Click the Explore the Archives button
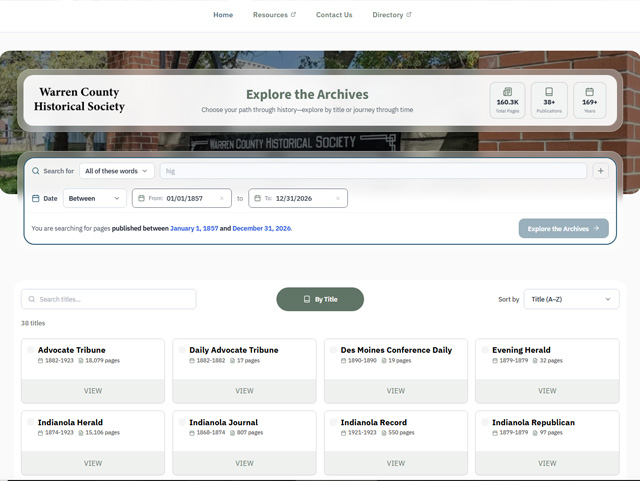 point(563,228)
